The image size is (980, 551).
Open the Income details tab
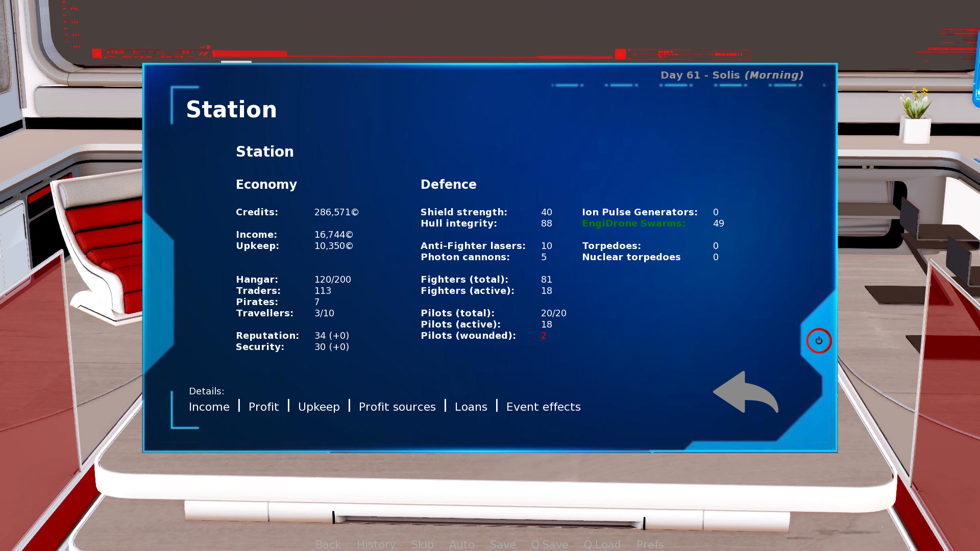click(x=209, y=406)
